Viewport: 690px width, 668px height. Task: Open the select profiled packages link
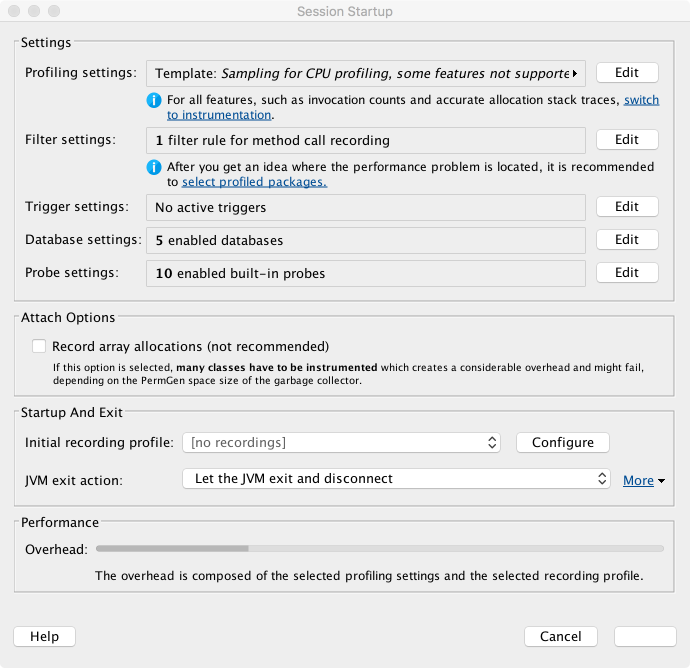coord(254,182)
